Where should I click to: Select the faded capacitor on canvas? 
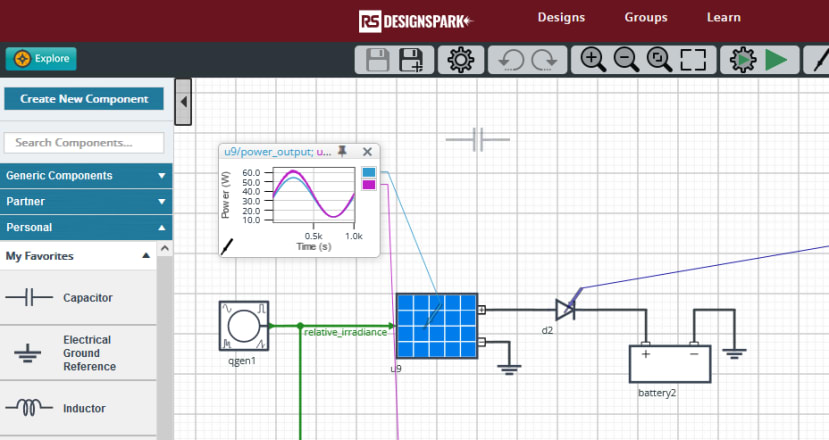pos(478,139)
